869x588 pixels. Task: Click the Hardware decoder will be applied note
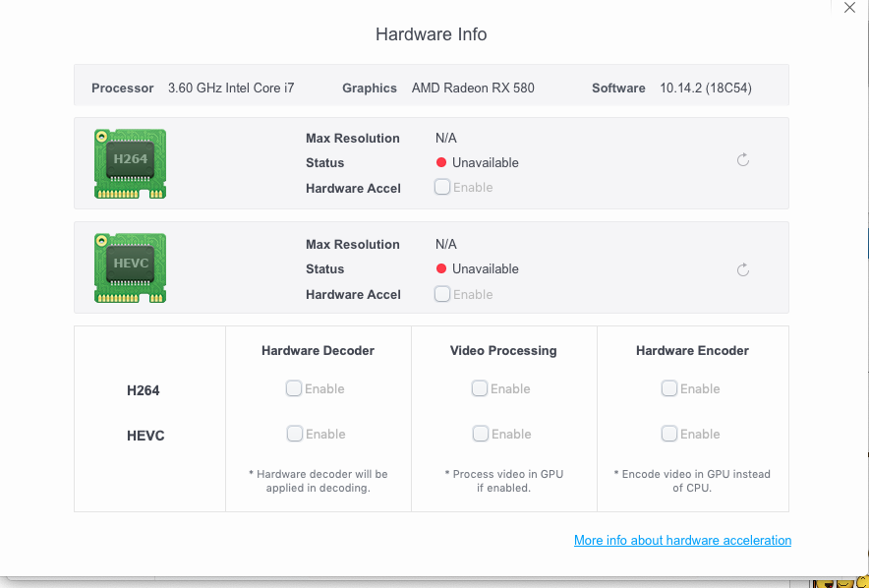coord(319,481)
